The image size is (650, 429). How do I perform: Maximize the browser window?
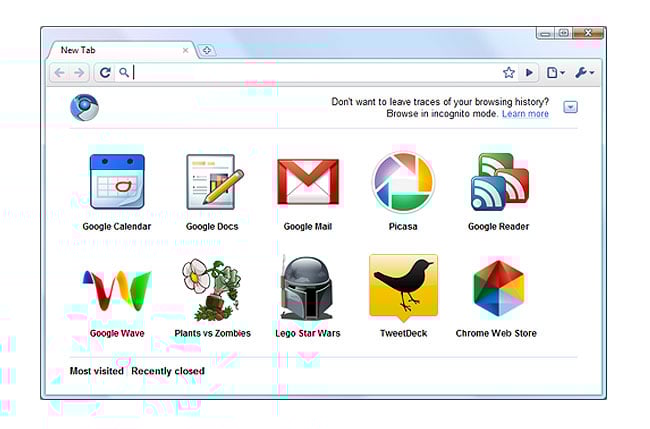[563, 33]
